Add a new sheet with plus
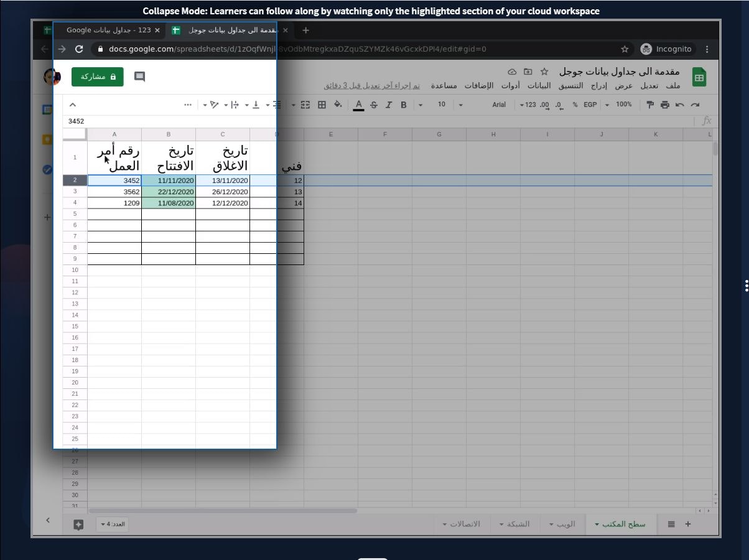 tap(688, 524)
